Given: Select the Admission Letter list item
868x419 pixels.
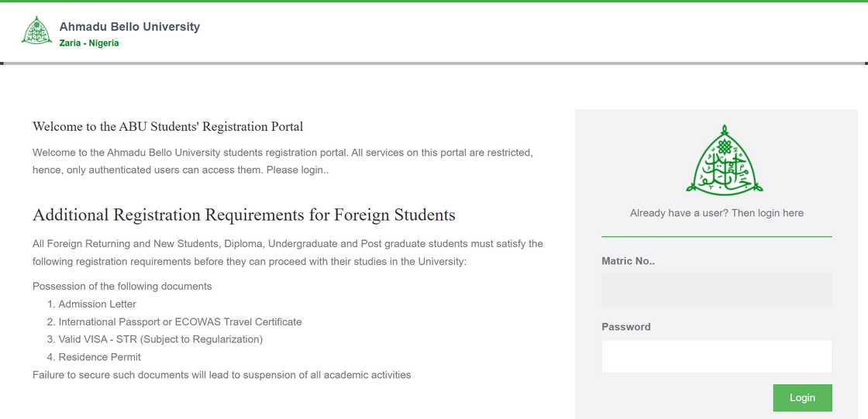Looking at the screenshot, I should coord(97,304).
